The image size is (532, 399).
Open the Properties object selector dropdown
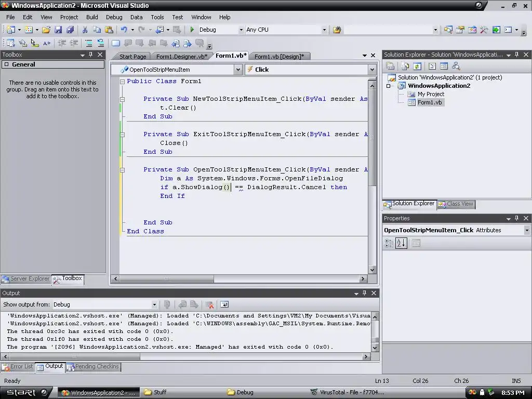(x=527, y=230)
